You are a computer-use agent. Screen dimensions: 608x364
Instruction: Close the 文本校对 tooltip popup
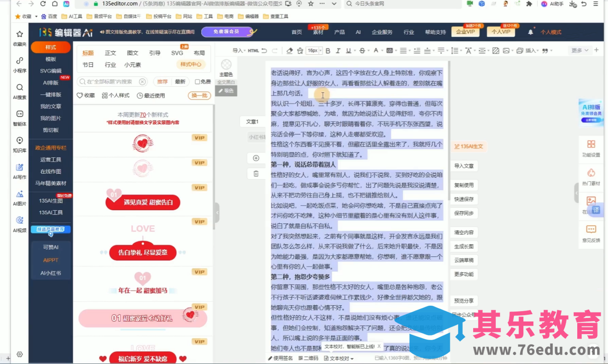pos(379,346)
